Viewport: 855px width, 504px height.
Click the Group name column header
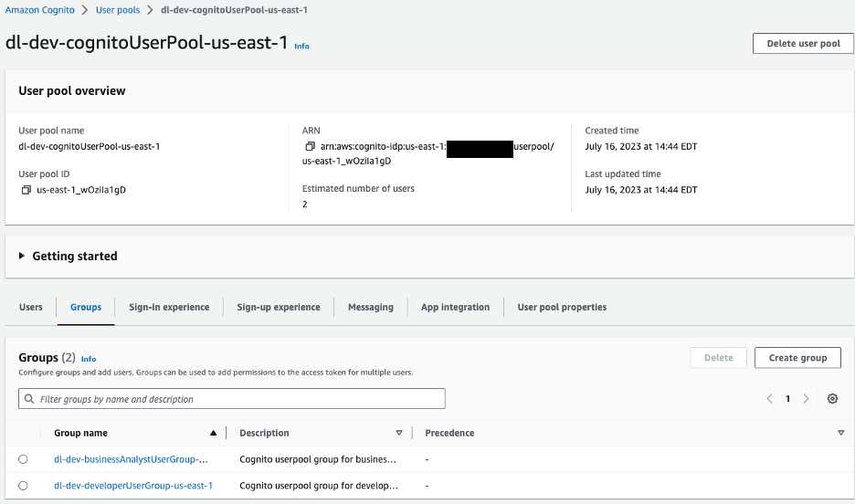(80, 433)
